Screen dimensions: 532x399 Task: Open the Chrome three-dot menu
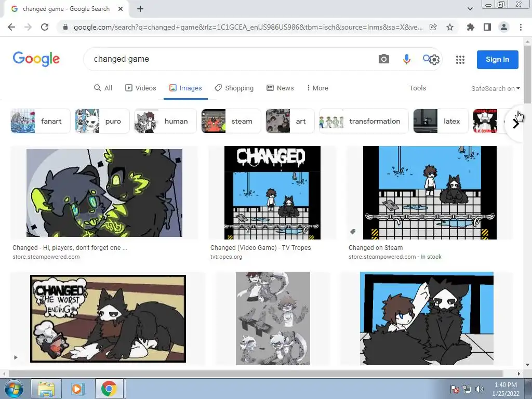[521, 27]
